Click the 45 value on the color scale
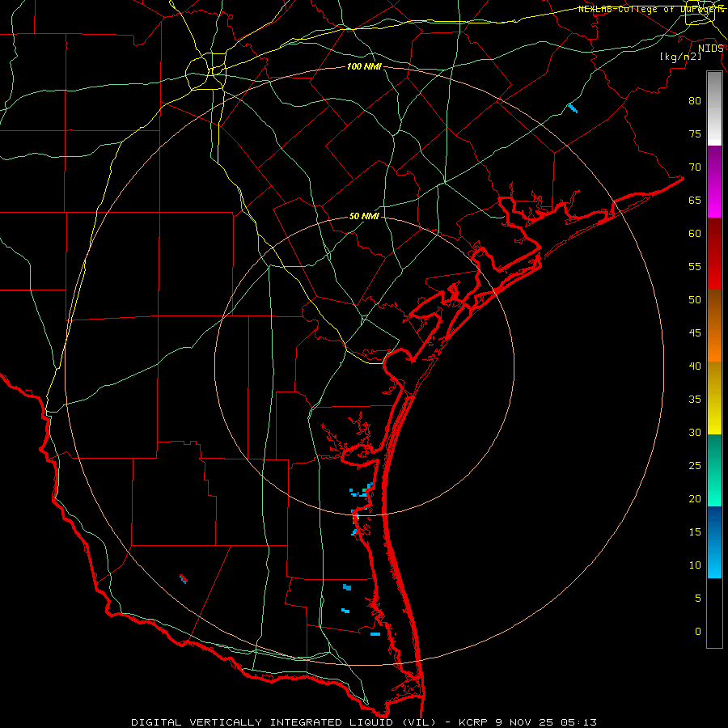 coord(695,333)
